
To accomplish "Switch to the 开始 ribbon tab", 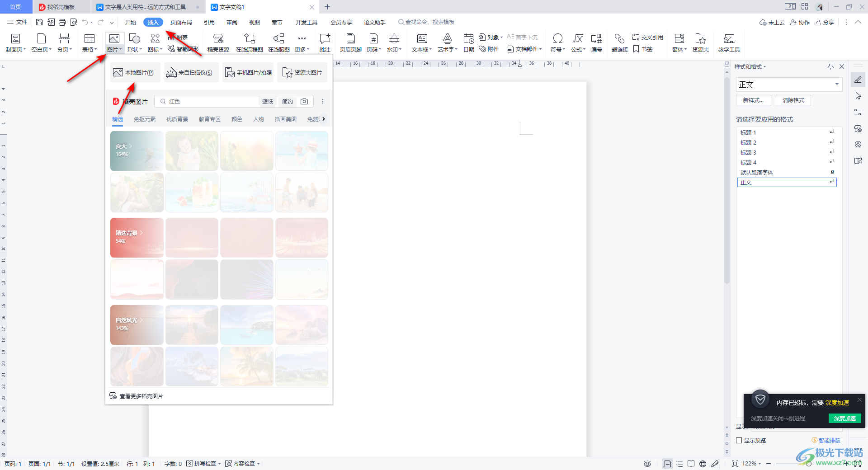I will [131, 22].
